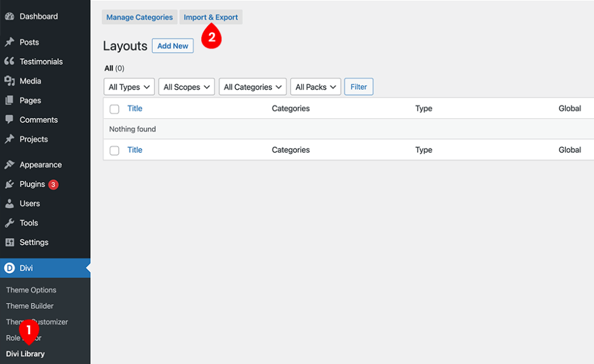This screenshot has height=364, width=594.
Task: Click the Divi logo icon
Action: pos(10,268)
